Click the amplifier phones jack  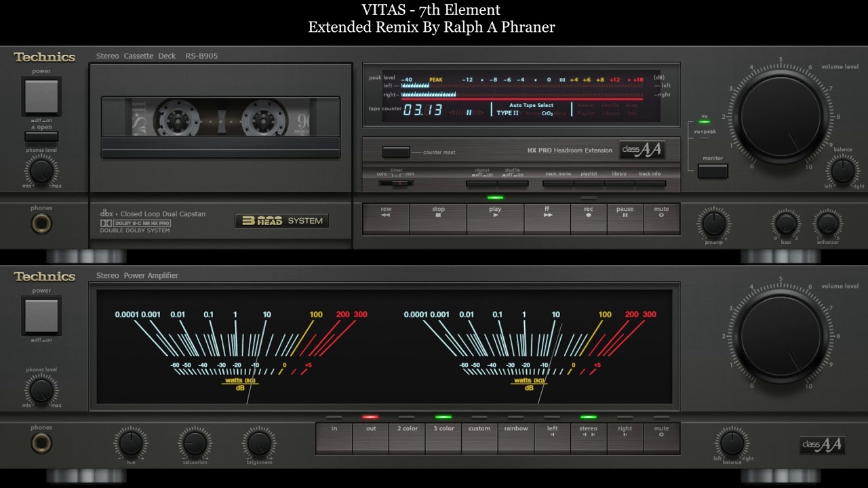coord(41,443)
